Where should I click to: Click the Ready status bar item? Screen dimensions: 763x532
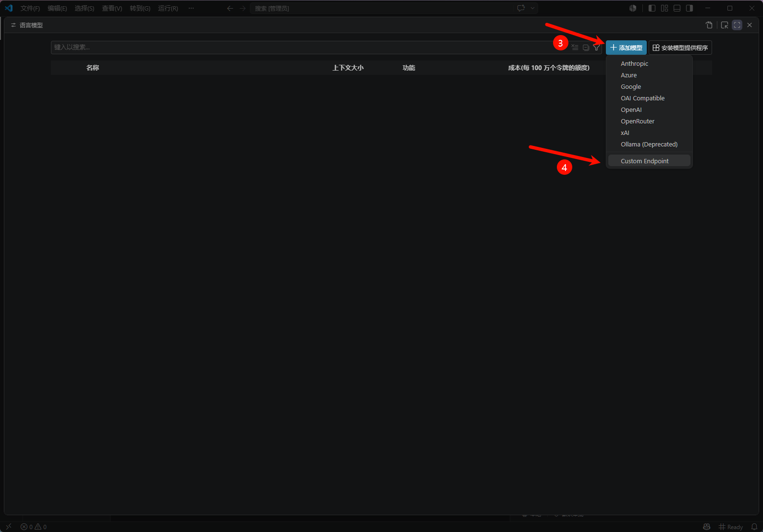[731, 527]
